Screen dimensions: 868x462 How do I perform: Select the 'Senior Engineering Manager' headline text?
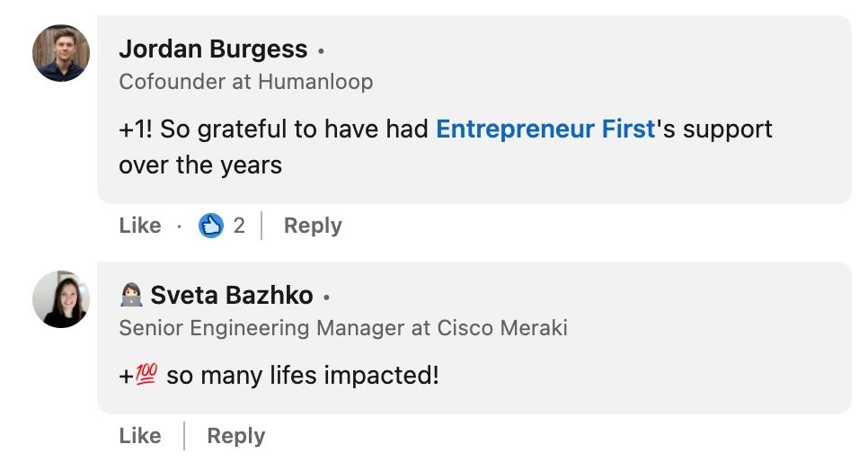264,328
